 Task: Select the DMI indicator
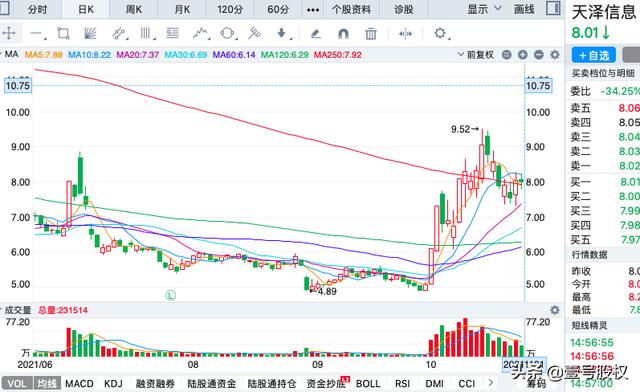[x=434, y=384]
